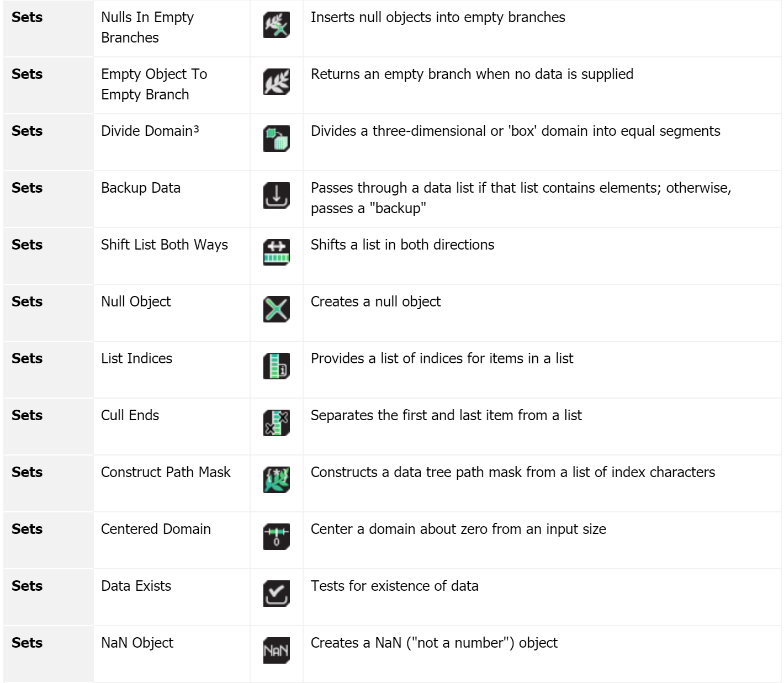Click the Centered Domain icon
The width and height of the screenshot is (784, 683).
coord(277,537)
